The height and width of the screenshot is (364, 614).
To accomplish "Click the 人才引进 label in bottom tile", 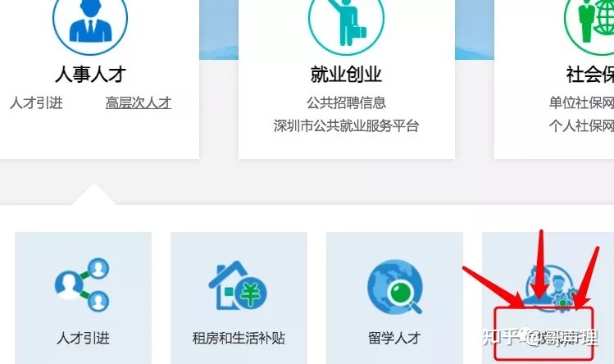I will [x=83, y=338].
